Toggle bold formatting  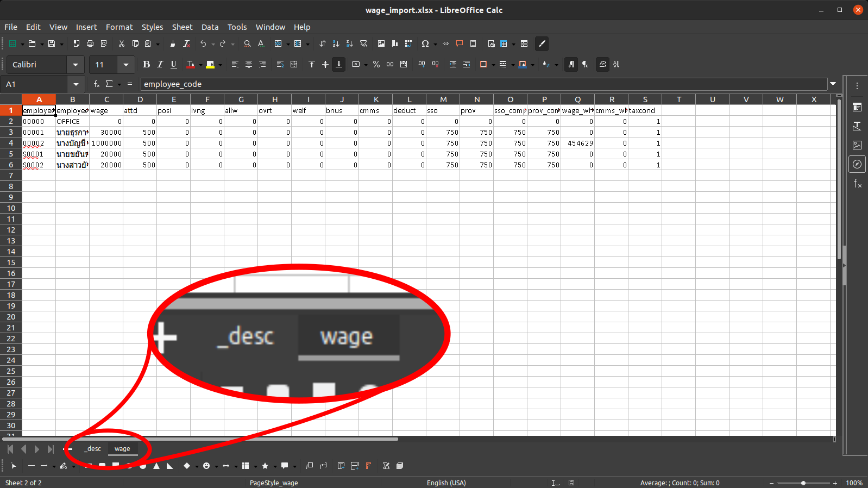point(146,64)
